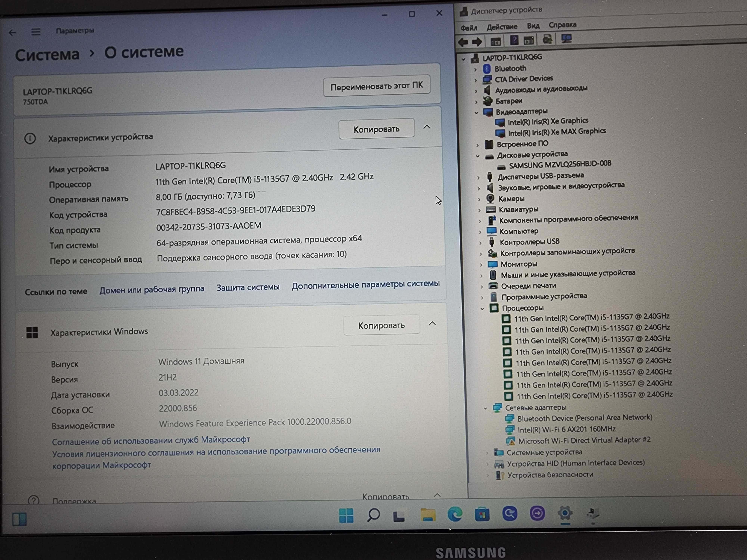Collapse the Процессоры node

click(483, 309)
